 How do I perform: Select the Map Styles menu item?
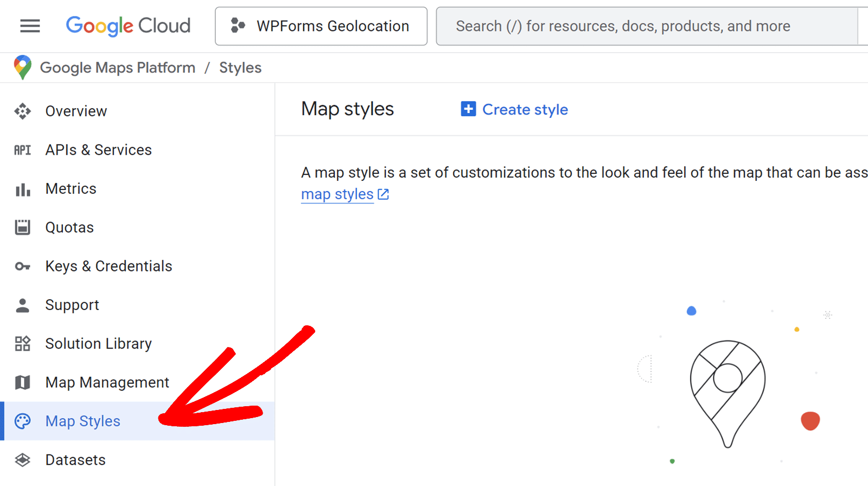[x=137, y=421]
